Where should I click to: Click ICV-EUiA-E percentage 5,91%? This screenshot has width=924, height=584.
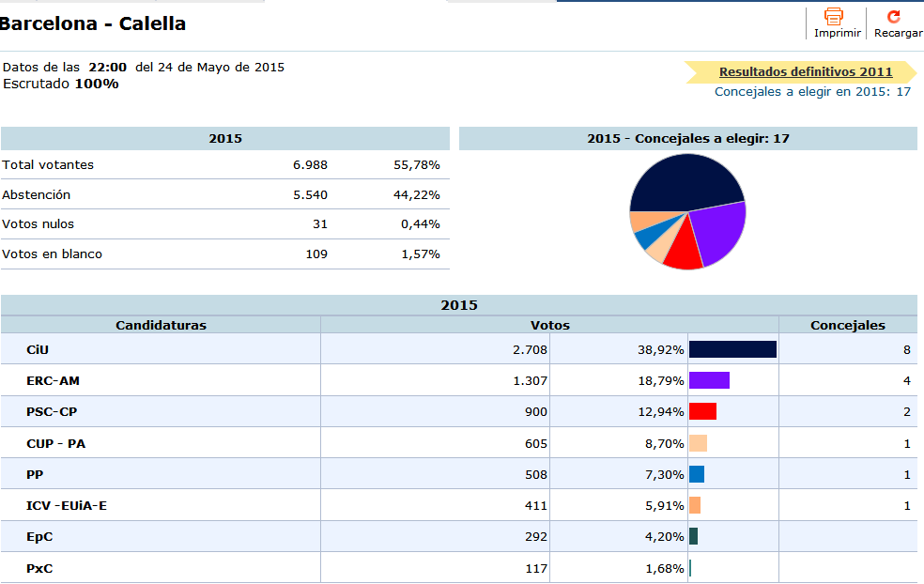pos(664,506)
